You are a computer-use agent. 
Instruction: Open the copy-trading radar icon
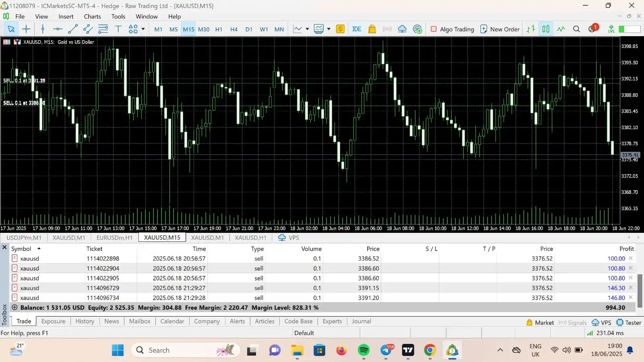tap(418, 29)
